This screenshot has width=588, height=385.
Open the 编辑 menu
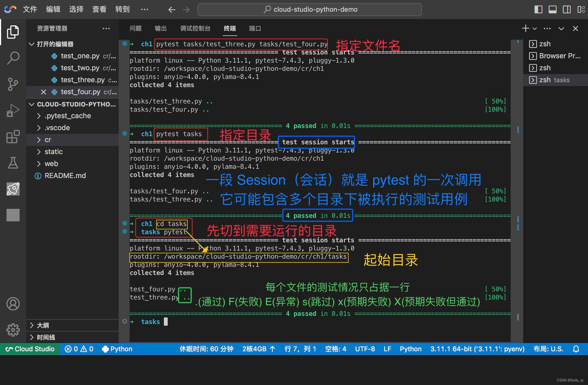click(53, 9)
